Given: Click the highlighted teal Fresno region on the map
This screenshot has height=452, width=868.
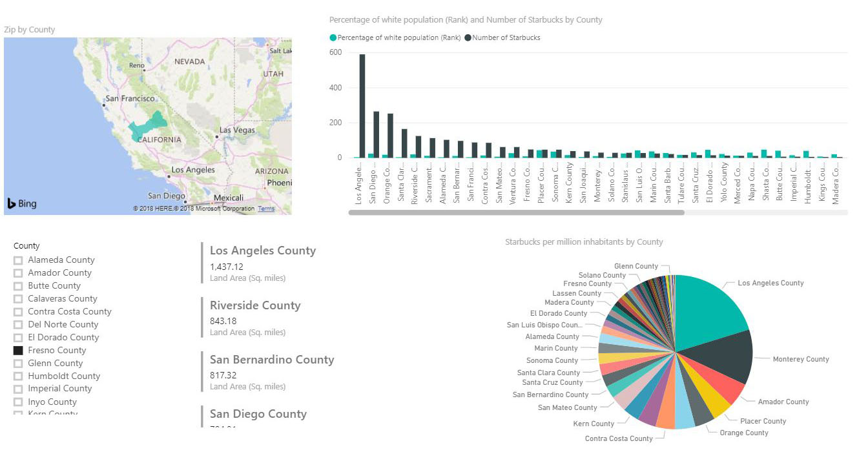Looking at the screenshot, I should pyautogui.click(x=149, y=125).
